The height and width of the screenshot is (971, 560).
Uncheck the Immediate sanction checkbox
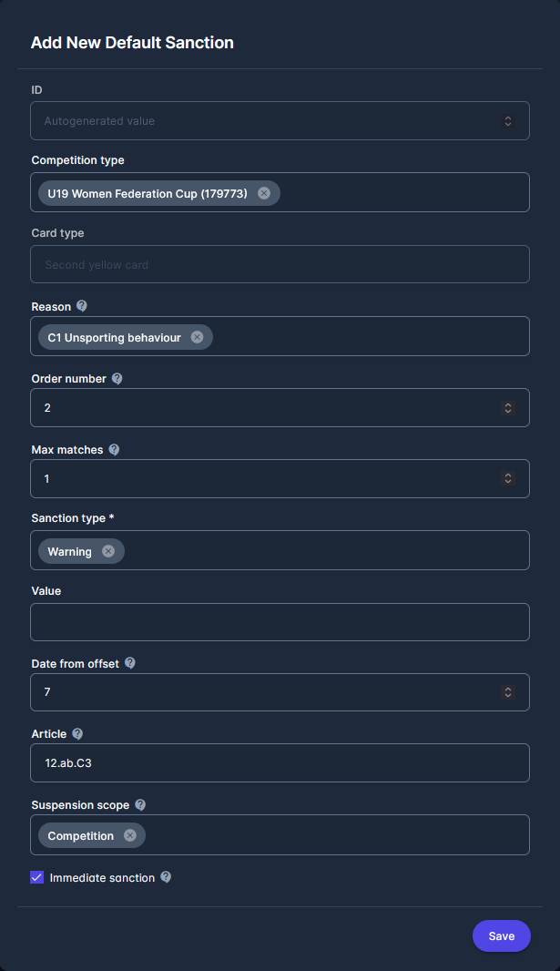click(37, 877)
